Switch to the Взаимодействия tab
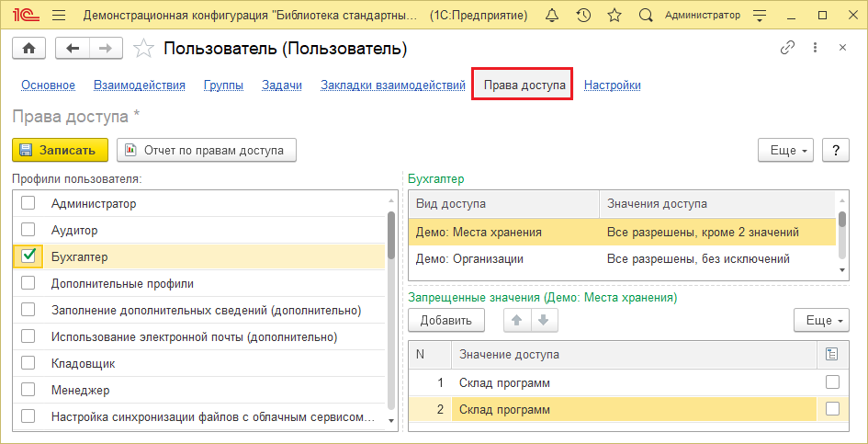Viewport: 868px width, 444px height. click(140, 85)
